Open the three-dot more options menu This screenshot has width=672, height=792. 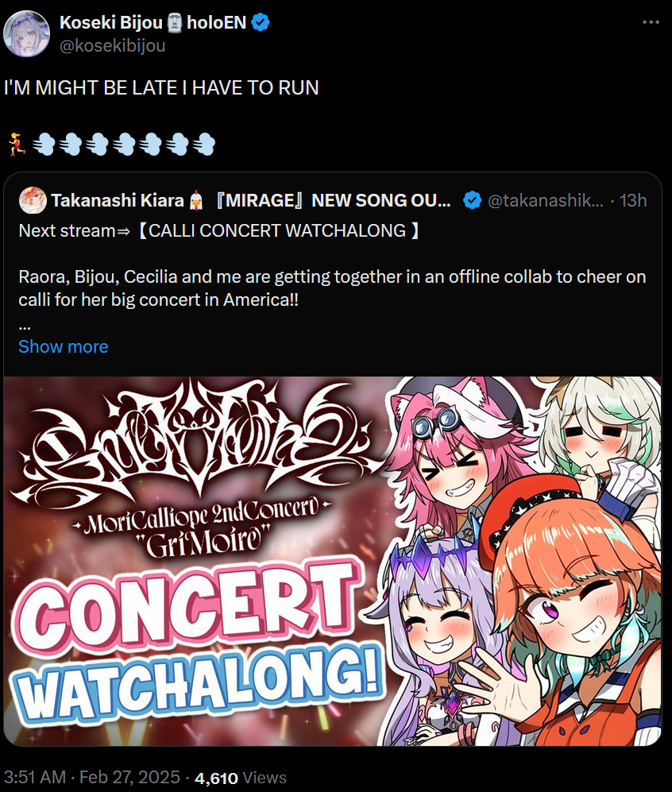point(651,22)
